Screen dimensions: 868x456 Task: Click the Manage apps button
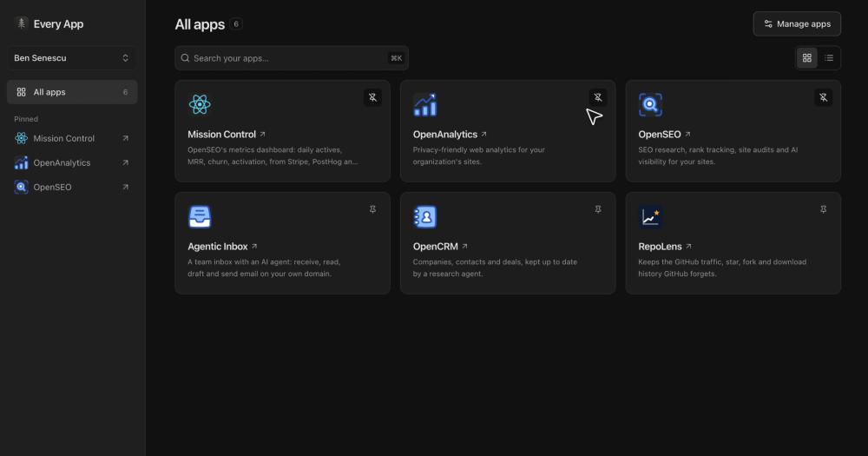(x=797, y=23)
